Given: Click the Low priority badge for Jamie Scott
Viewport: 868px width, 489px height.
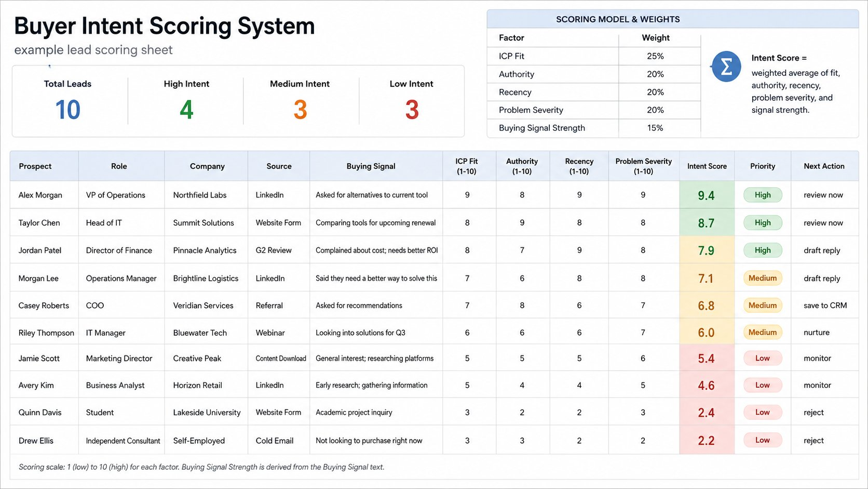Looking at the screenshot, I should 763,358.
